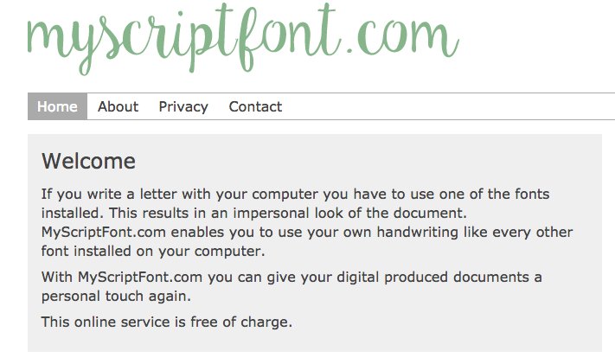615x364 pixels.
Task: Click the myscriptfont.com script logo
Action: [243, 38]
